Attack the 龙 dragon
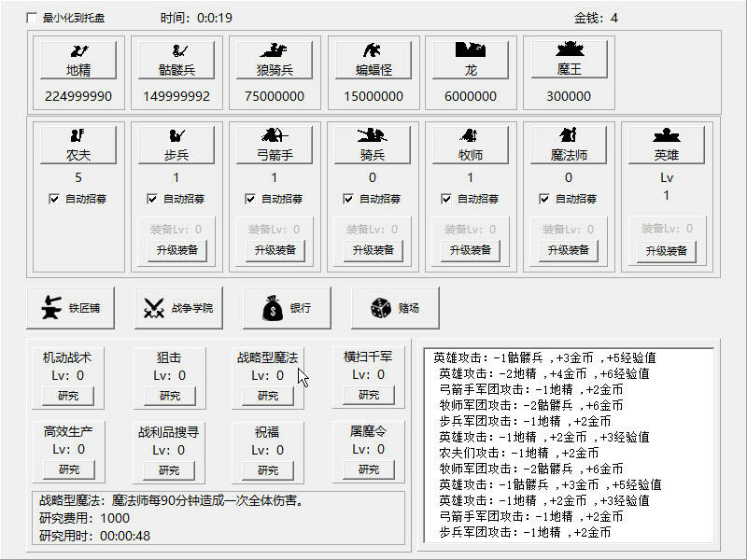Image resolution: width=747 pixels, height=560 pixels. point(471,60)
